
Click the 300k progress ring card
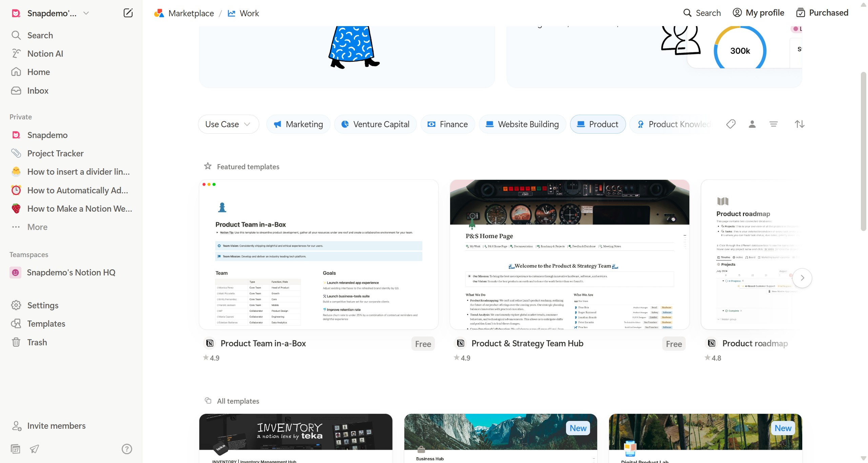(x=740, y=47)
